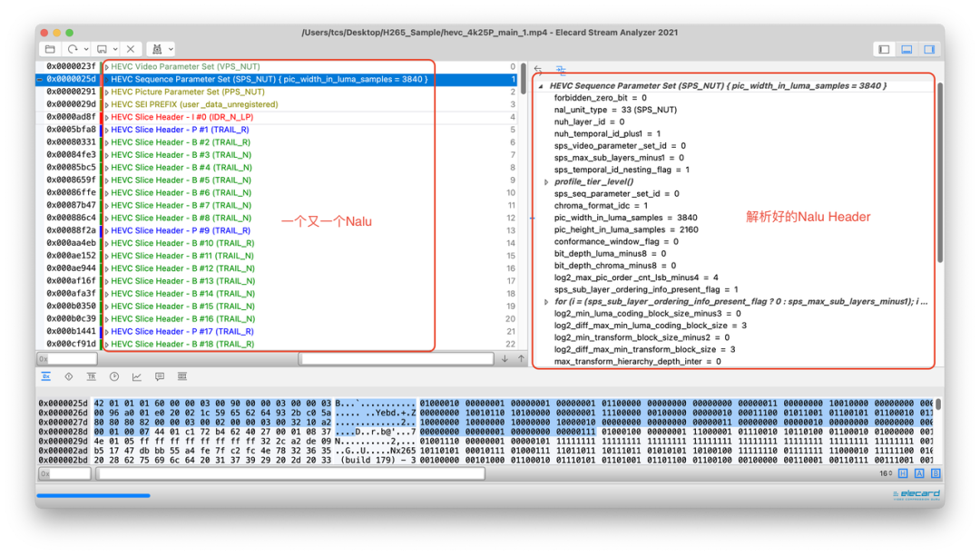
Task: Expand the profile_tier_level() tree node
Action: 546,181
